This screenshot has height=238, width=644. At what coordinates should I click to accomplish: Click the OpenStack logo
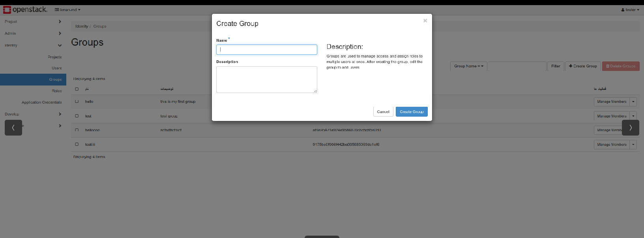pos(25,9)
